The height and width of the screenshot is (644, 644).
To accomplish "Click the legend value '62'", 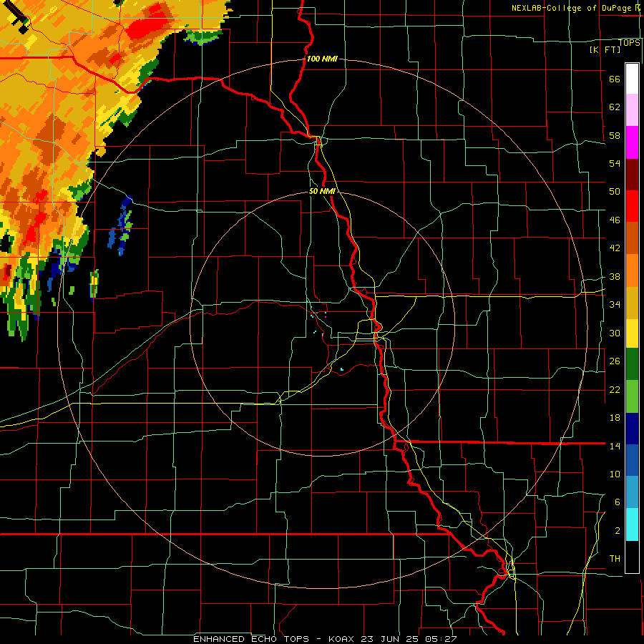I will coord(615,107).
